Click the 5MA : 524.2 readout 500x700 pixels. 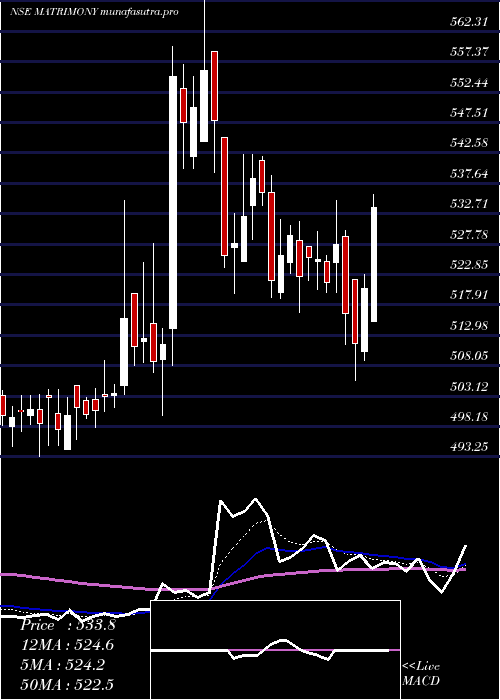[63, 664]
